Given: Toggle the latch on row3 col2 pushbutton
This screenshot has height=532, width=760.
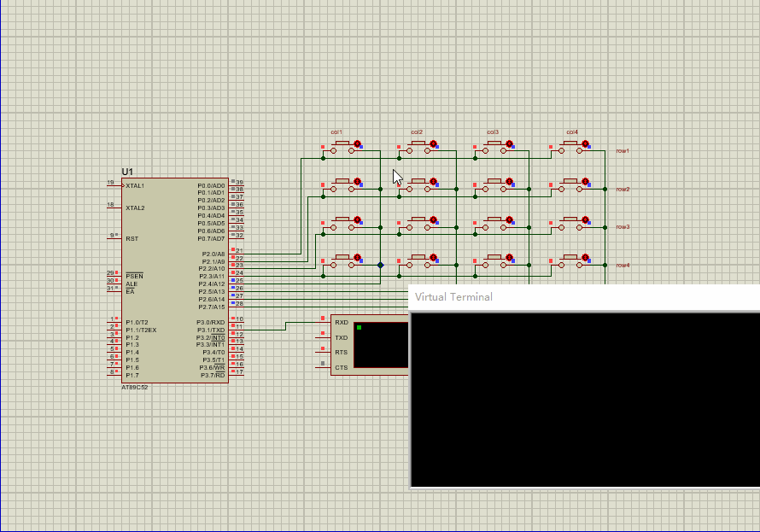Looking at the screenshot, I should pyautogui.click(x=433, y=219).
